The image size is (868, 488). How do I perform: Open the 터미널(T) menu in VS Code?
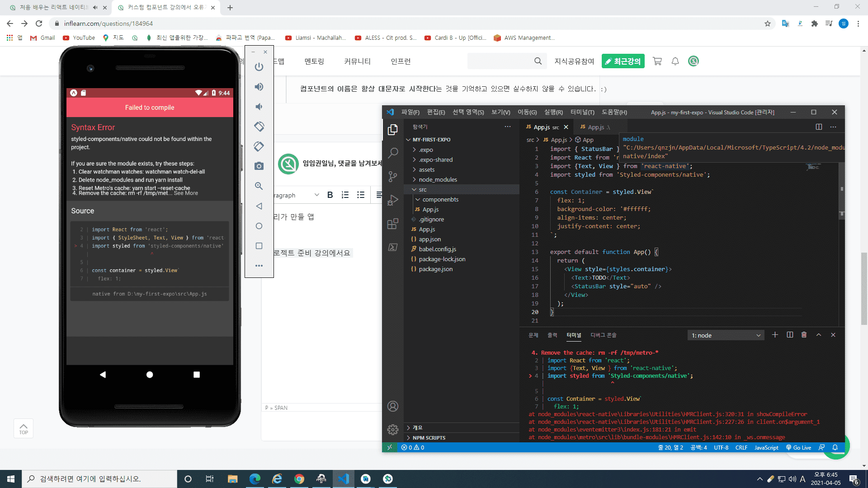(582, 112)
